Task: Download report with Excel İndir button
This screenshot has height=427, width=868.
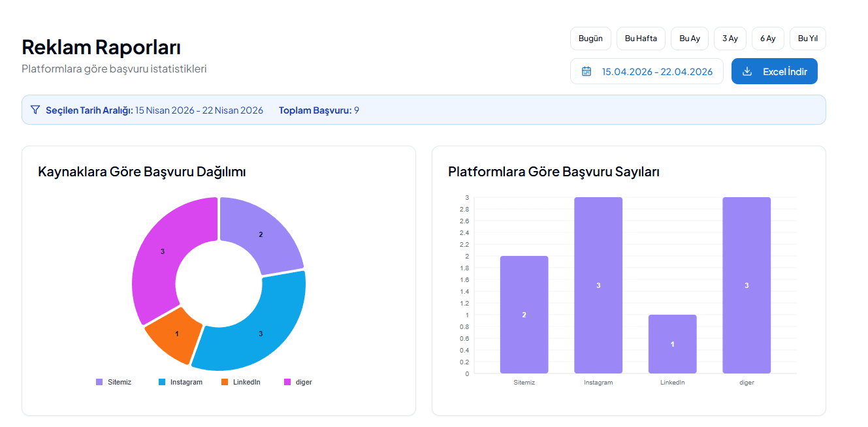Action: click(x=775, y=71)
